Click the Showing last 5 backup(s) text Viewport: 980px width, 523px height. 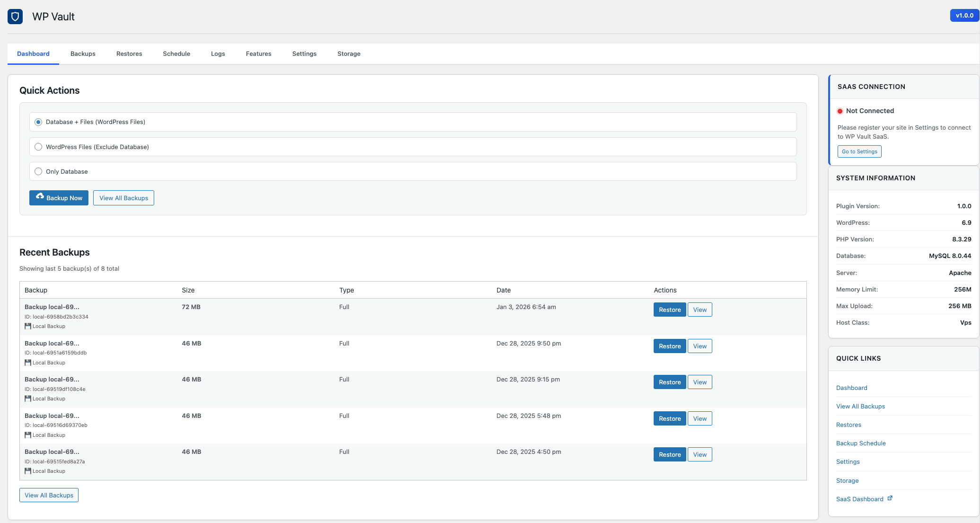pos(69,268)
